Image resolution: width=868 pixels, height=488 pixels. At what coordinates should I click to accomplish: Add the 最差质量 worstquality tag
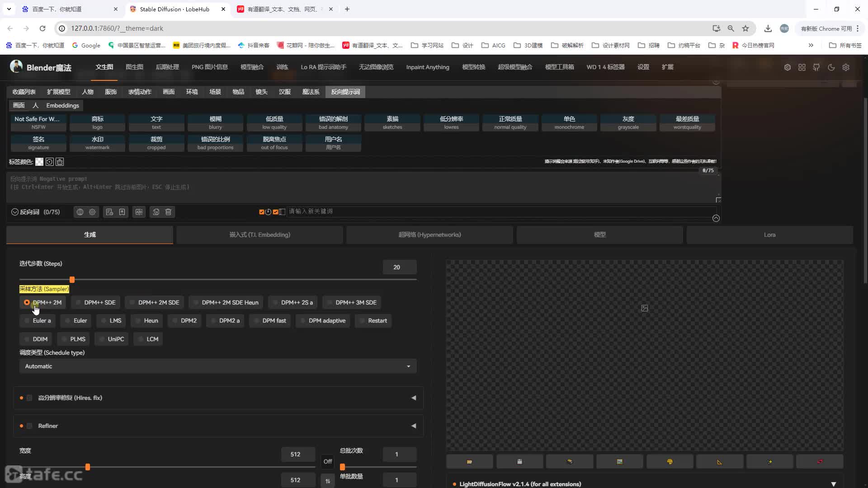(x=687, y=123)
